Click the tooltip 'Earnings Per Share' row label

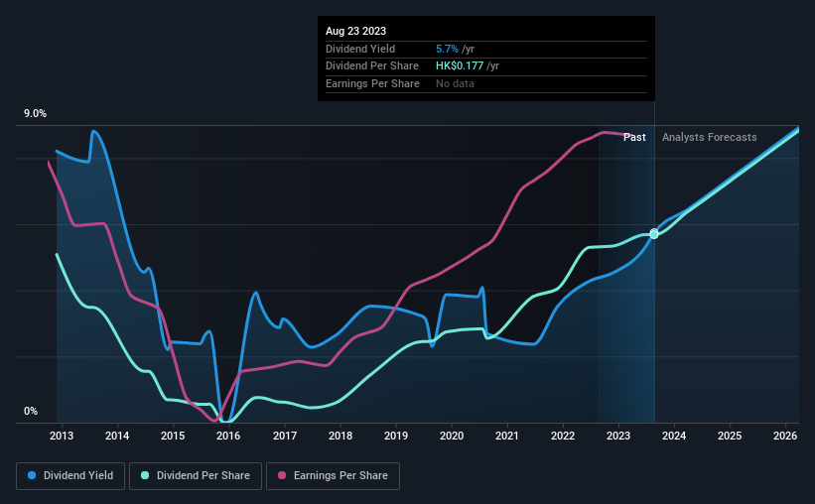(372, 83)
